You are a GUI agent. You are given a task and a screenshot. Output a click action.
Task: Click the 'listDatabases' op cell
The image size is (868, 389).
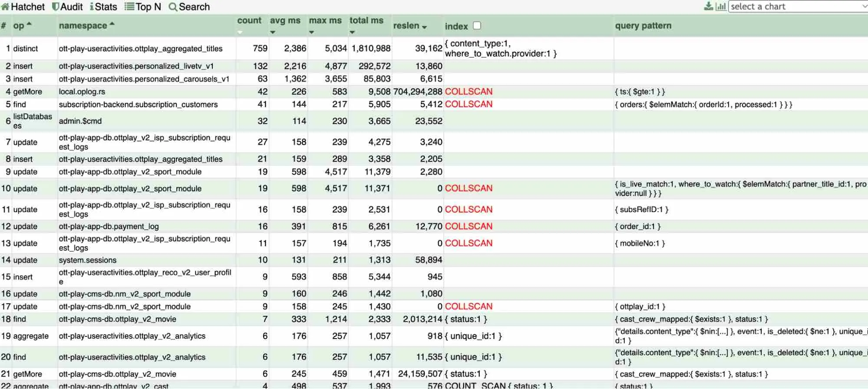pyautogui.click(x=33, y=121)
